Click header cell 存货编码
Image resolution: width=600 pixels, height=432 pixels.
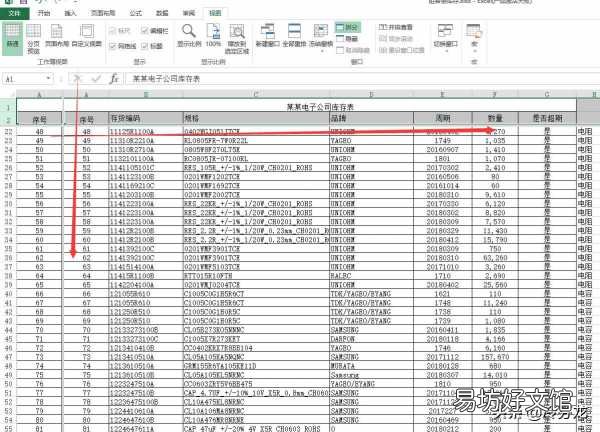click(146, 118)
